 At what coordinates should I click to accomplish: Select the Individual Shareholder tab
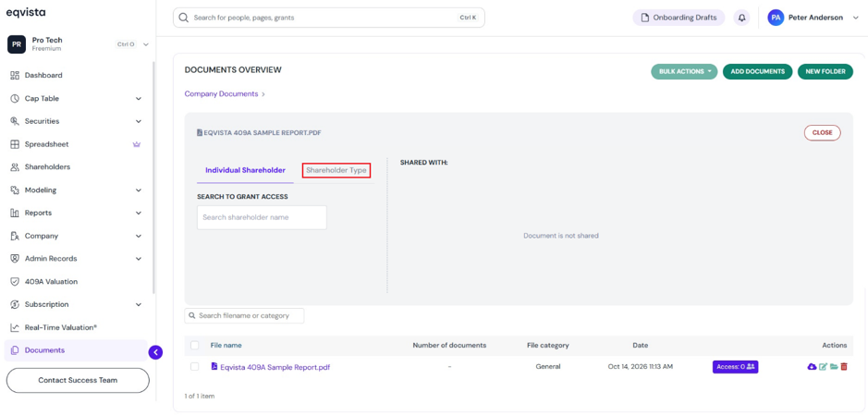coord(245,171)
